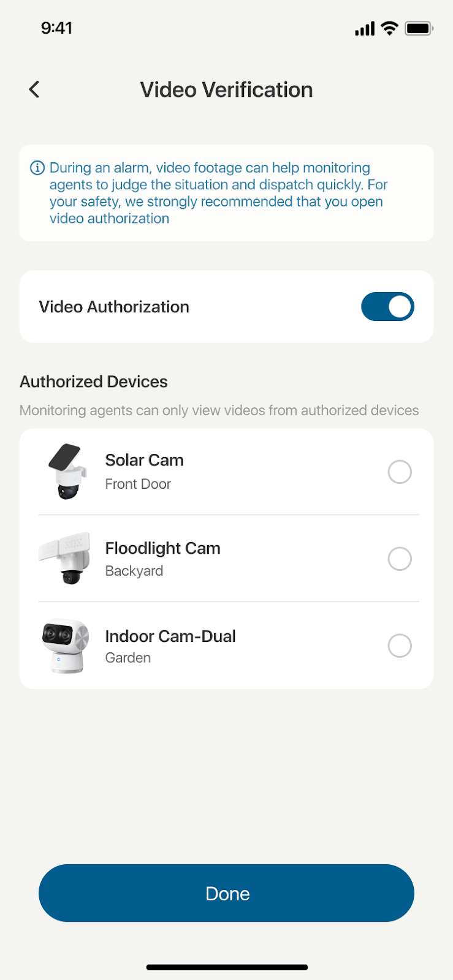Tap the Solar Cam device image

(67, 472)
